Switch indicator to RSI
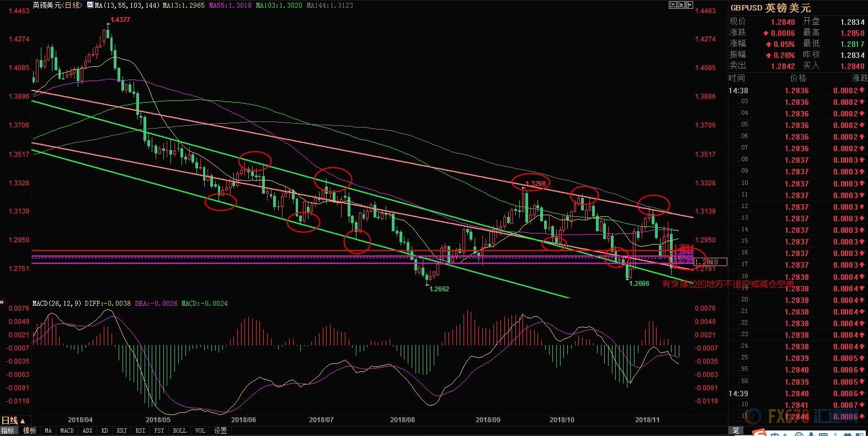Screen dimensions: 868x436 pos(141,430)
